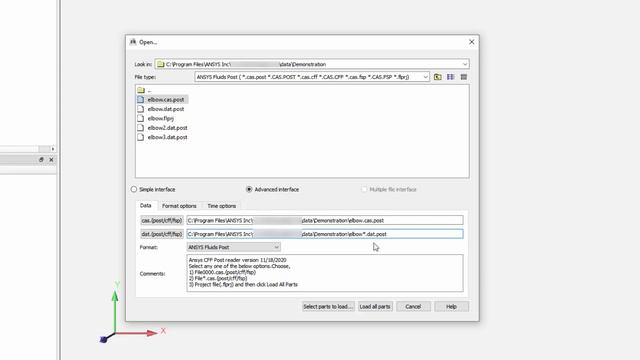Click Load all parts button
Image resolution: width=640 pixels, height=360 pixels.
pyautogui.click(x=375, y=307)
